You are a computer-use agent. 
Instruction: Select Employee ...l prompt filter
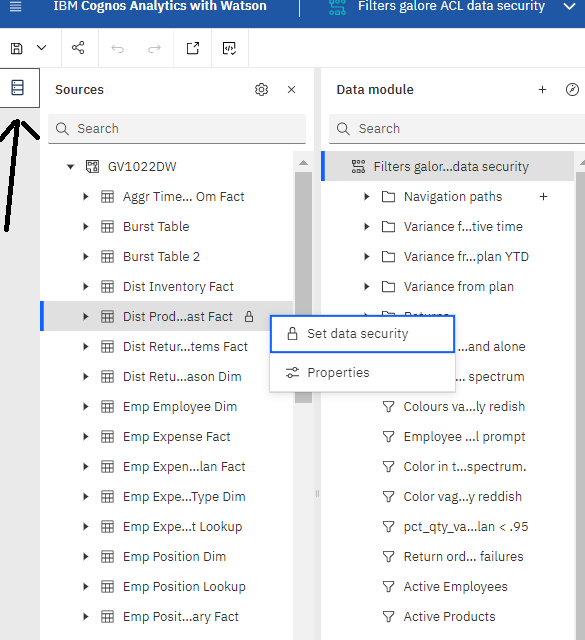click(464, 437)
